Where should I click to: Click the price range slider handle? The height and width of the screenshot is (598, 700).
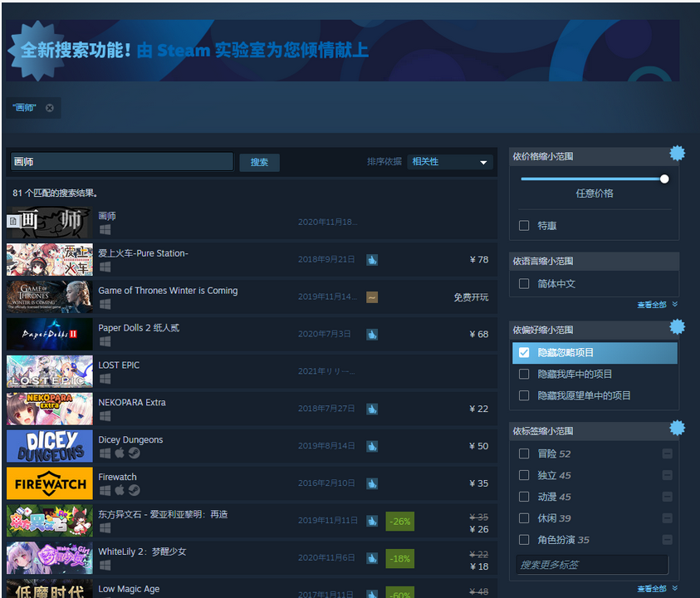664,179
